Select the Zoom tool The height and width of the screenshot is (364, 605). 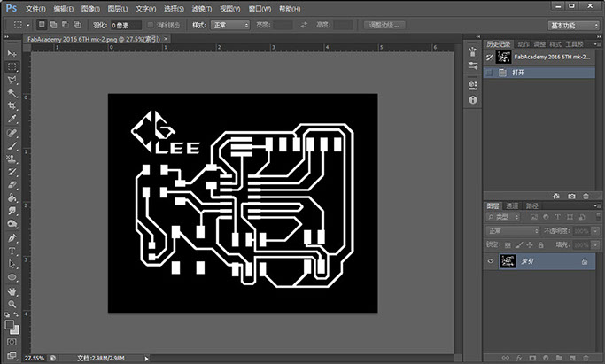(12, 304)
